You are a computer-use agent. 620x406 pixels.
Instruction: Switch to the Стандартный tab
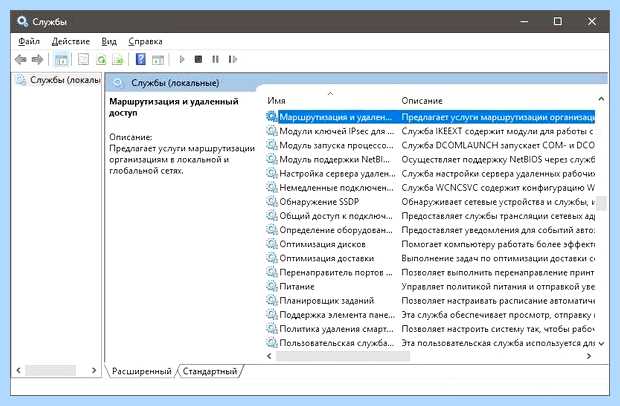210,371
